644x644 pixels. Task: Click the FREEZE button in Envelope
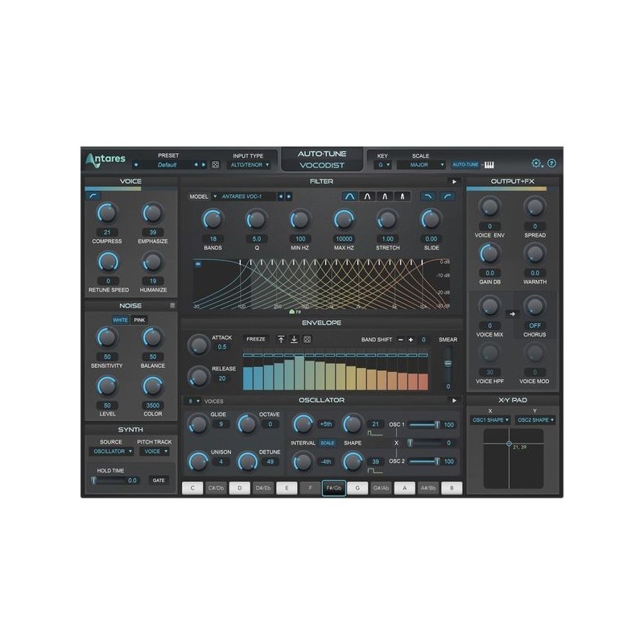coord(256,339)
